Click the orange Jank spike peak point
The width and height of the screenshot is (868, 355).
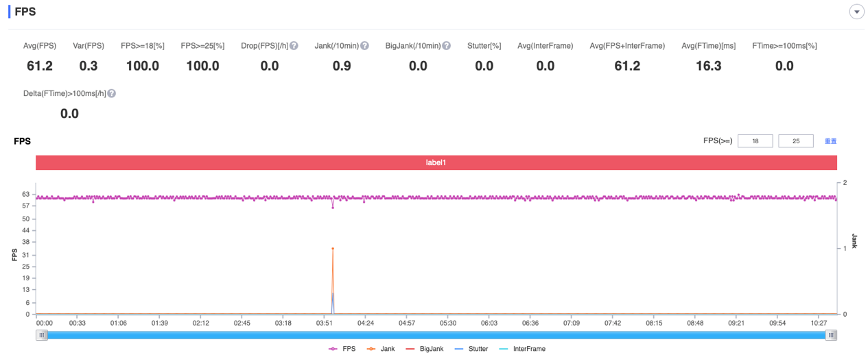333,249
